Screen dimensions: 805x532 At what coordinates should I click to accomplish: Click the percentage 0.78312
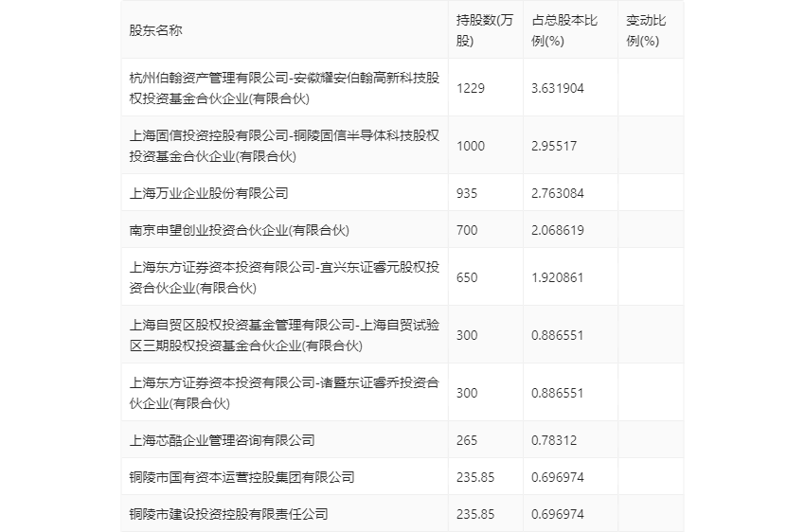pyautogui.click(x=554, y=440)
